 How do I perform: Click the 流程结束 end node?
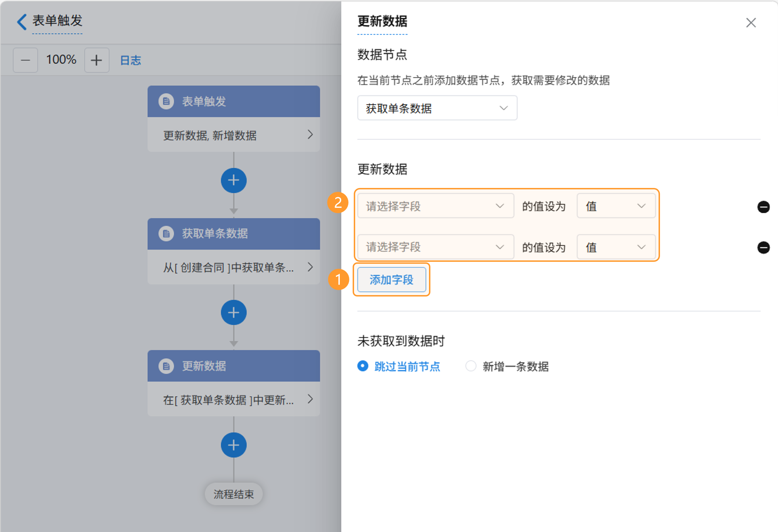233,494
